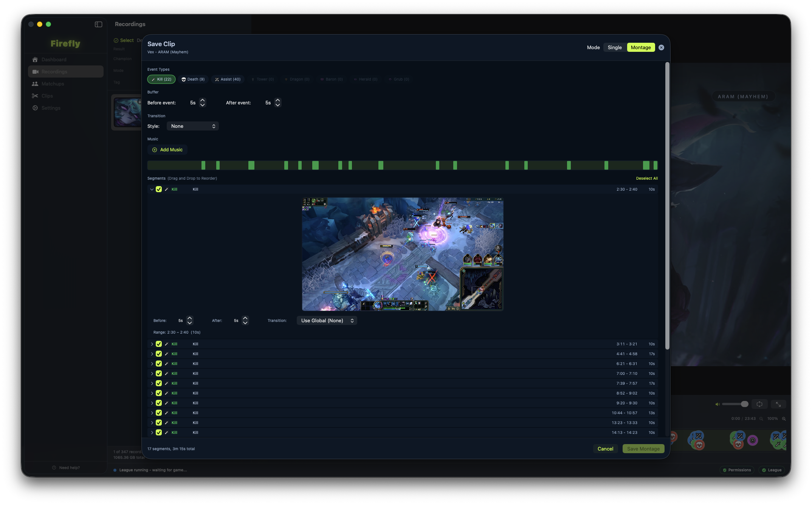This screenshot has height=505, width=812.
Task: Click the first green marker on the timeline
Action: click(203, 165)
